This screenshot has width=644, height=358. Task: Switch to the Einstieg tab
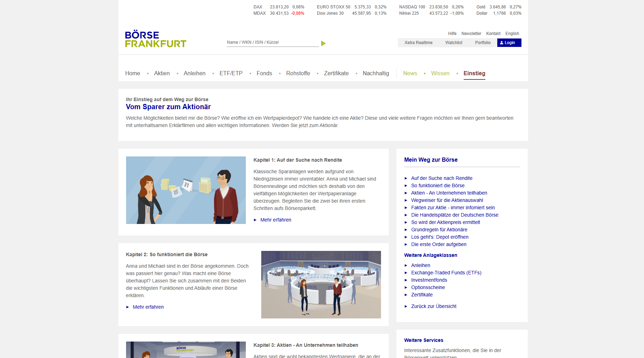click(x=474, y=73)
